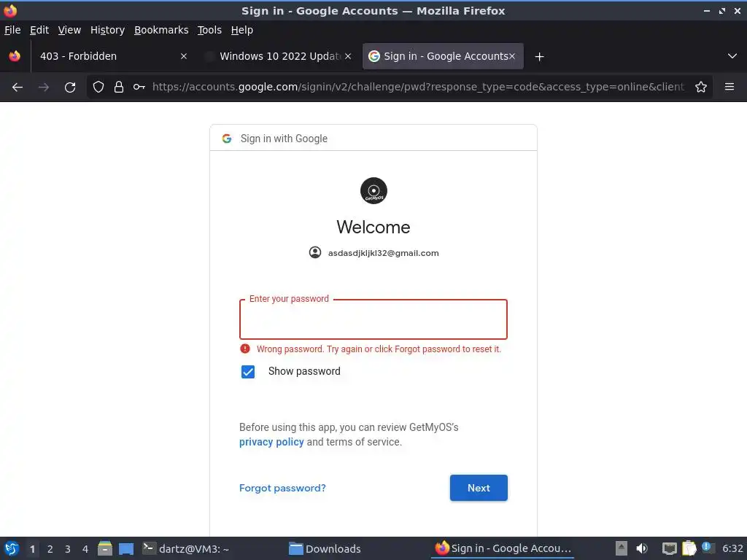Show site security padlock info
Viewport: 747px width, 560px height.
(119, 87)
